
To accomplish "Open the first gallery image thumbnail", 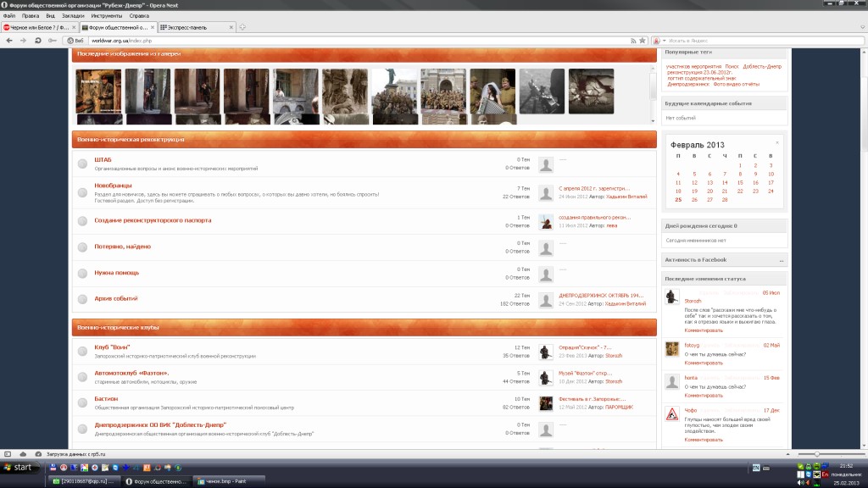I will point(98,91).
